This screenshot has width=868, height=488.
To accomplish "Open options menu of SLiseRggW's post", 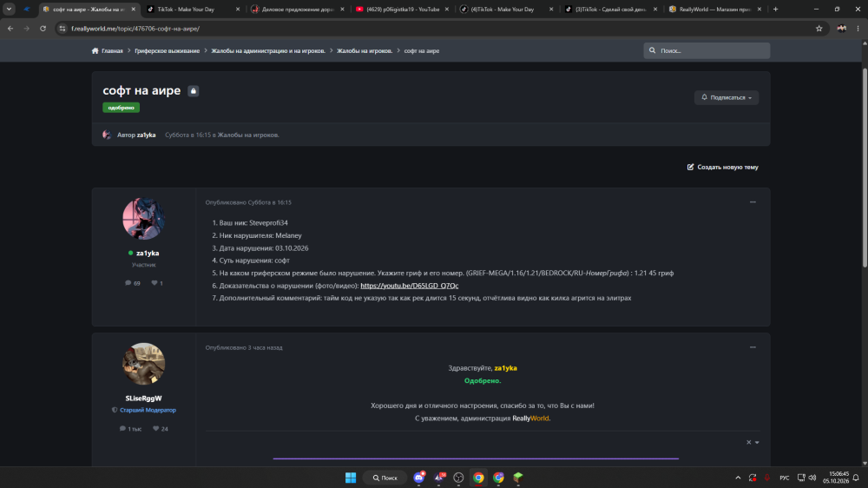I will 753,347.
